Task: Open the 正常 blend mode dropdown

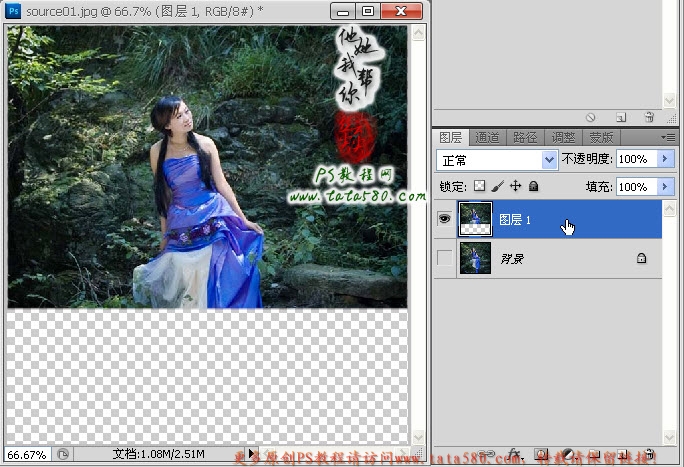Action: pos(497,160)
